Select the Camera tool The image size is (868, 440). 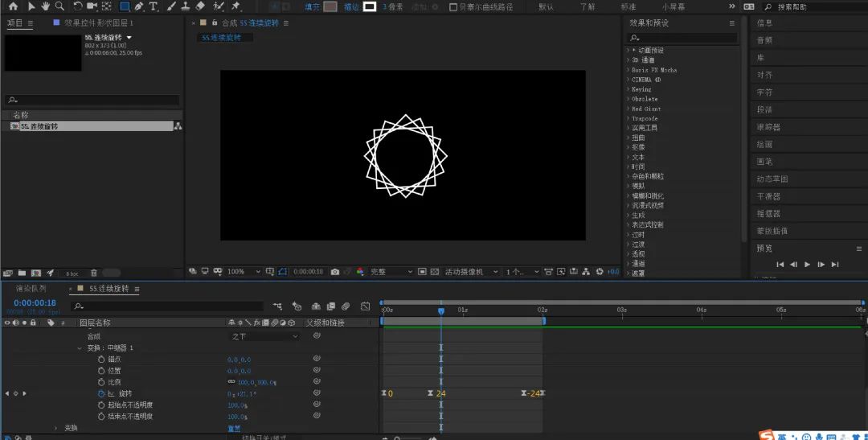click(92, 6)
